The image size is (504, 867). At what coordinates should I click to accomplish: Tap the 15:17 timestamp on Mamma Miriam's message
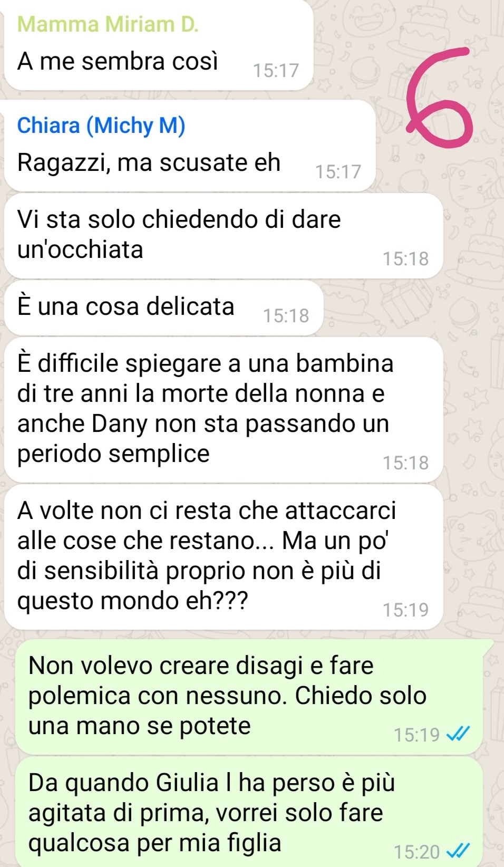[276, 70]
